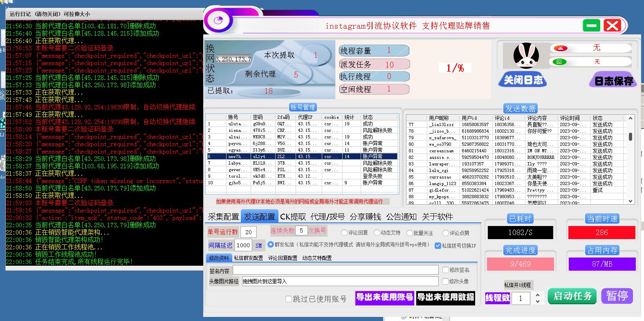Enable the 跳过已使用账号 checkbox
This screenshot has width=644, height=321.
coord(289,299)
